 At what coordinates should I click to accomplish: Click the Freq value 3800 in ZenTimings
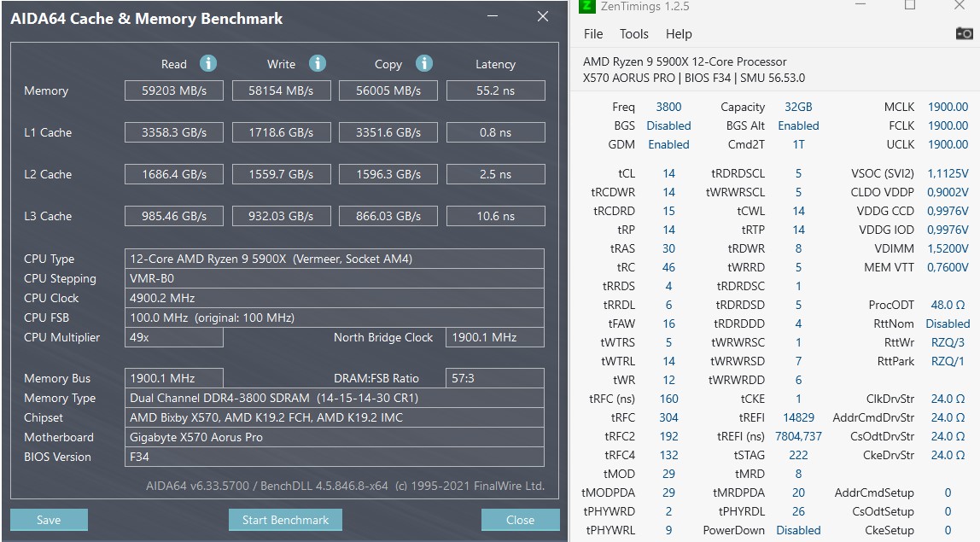tap(668, 107)
